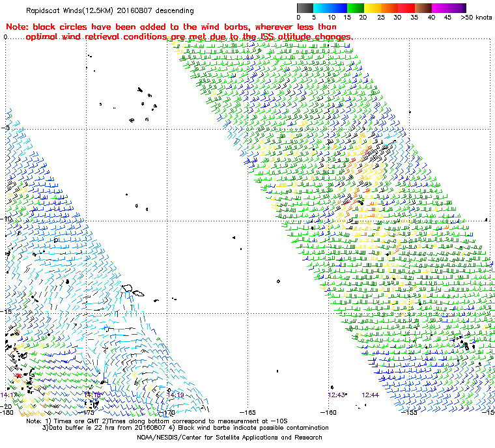The width and height of the screenshot is (495, 448).
Task: Click the red 30–35 knots color bar segment
Action: click(x=406, y=8)
